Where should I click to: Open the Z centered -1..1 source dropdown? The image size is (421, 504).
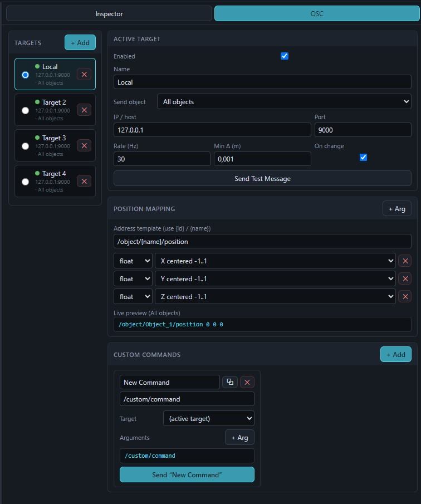tap(275, 297)
